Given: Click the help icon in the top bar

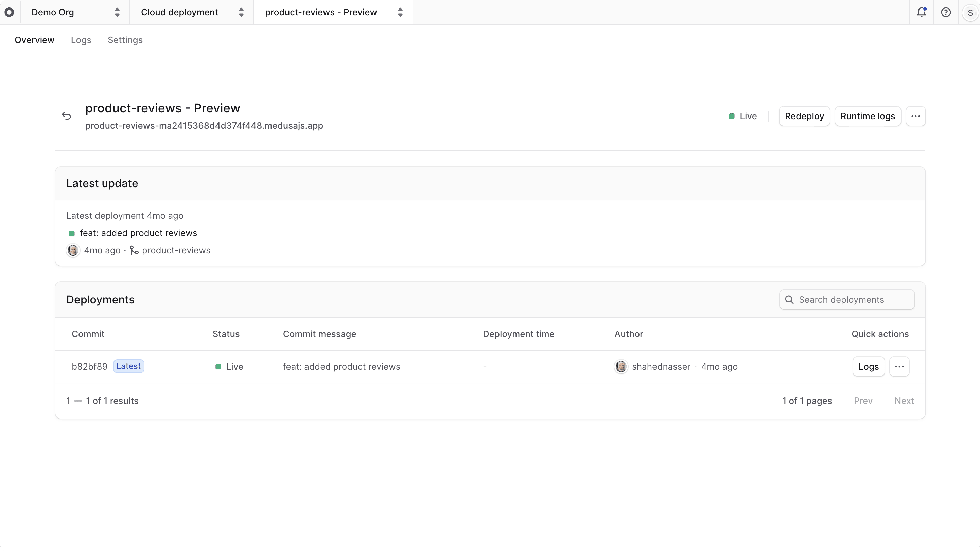Looking at the screenshot, I should pos(946,12).
